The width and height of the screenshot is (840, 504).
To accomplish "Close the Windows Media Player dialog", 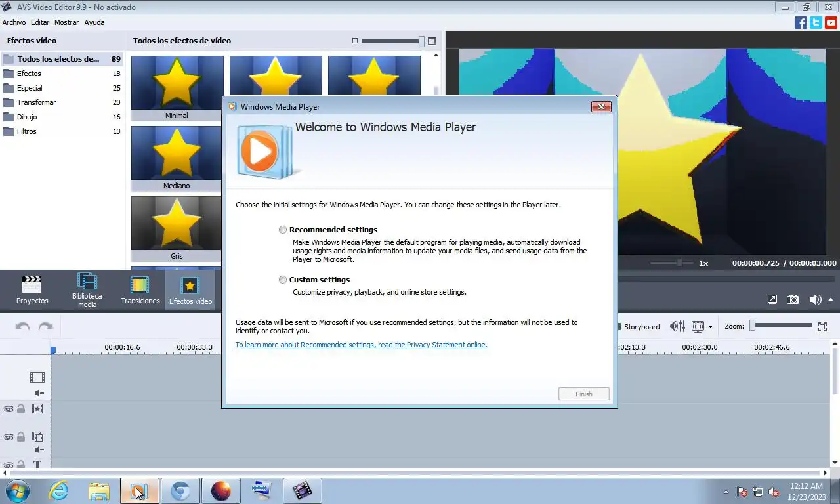I will point(601,107).
